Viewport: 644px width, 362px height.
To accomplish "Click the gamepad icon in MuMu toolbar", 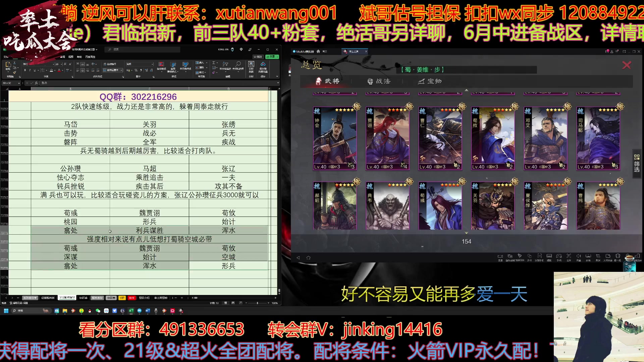I will (559, 256).
